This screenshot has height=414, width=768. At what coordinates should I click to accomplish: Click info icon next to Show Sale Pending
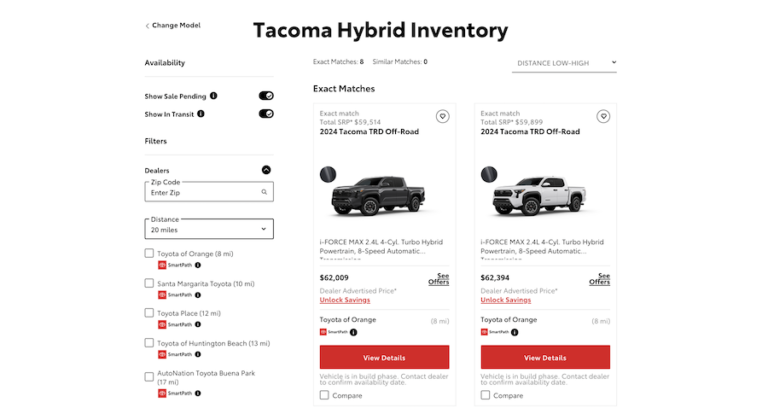click(214, 96)
